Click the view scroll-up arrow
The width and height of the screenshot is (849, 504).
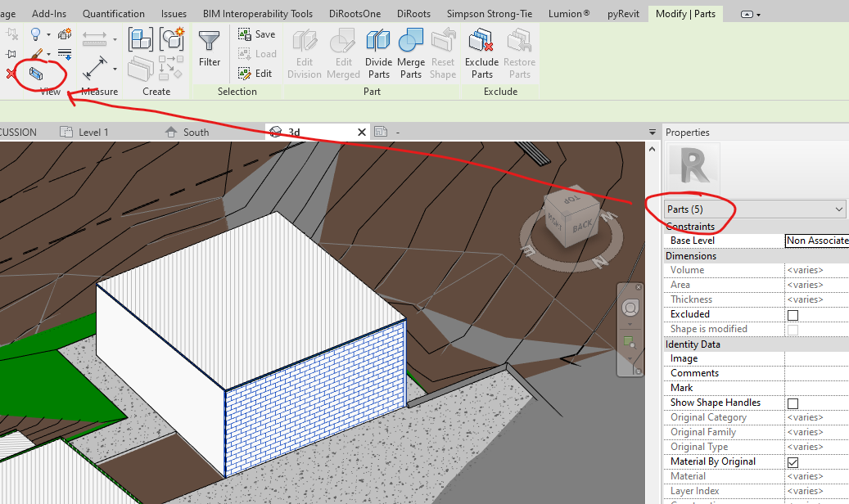[x=652, y=150]
